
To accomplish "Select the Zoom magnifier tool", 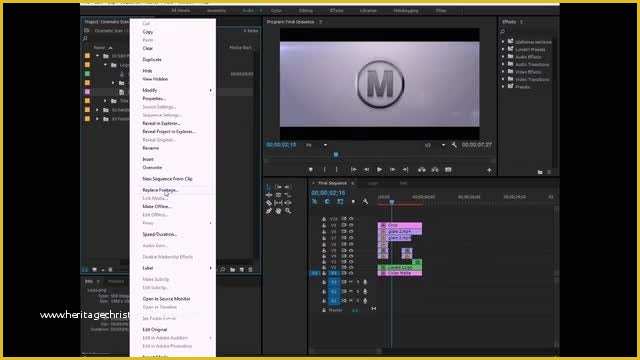I will click(288, 211).
